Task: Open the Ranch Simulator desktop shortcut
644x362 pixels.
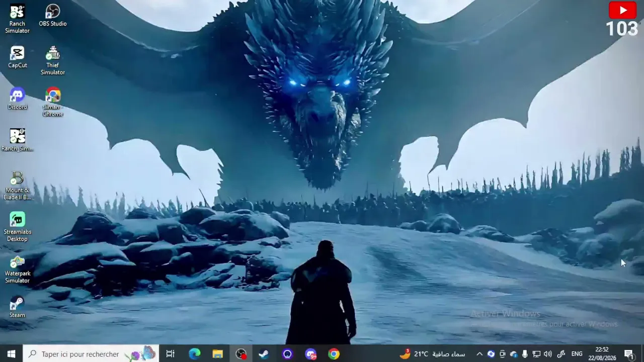Action: click(x=17, y=19)
